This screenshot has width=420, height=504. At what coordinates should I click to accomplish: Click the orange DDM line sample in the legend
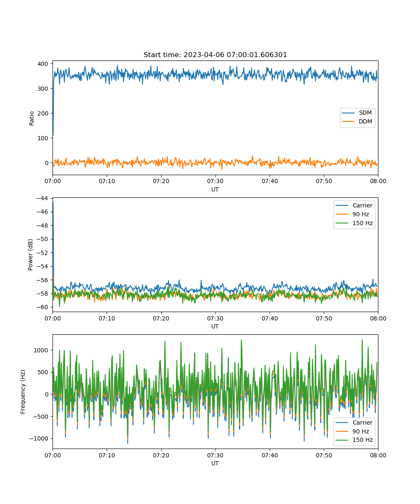(x=349, y=122)
